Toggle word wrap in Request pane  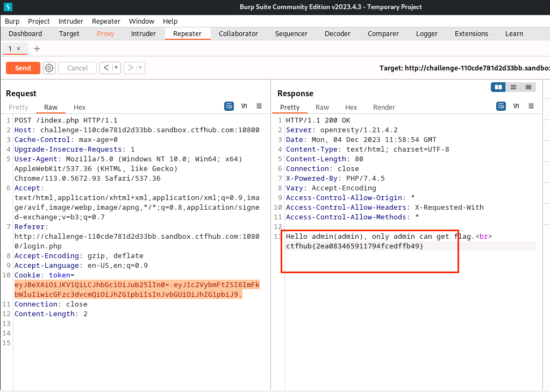pos(229,106)
